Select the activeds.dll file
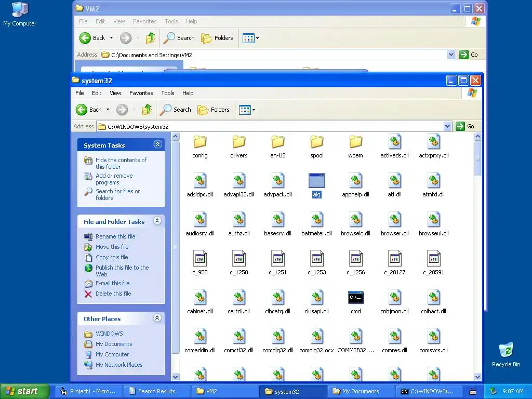This screenshot has height=399, width=532. click(395, 147)
